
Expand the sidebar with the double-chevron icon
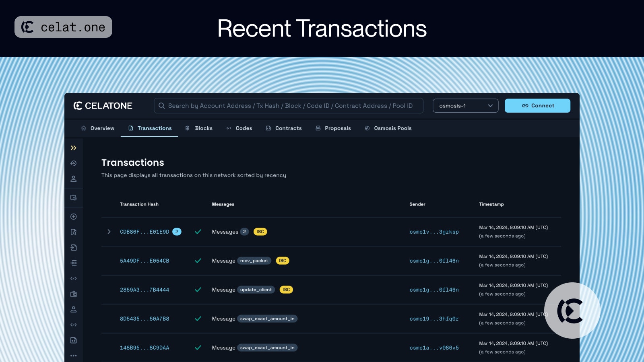(x=73, y=148)
